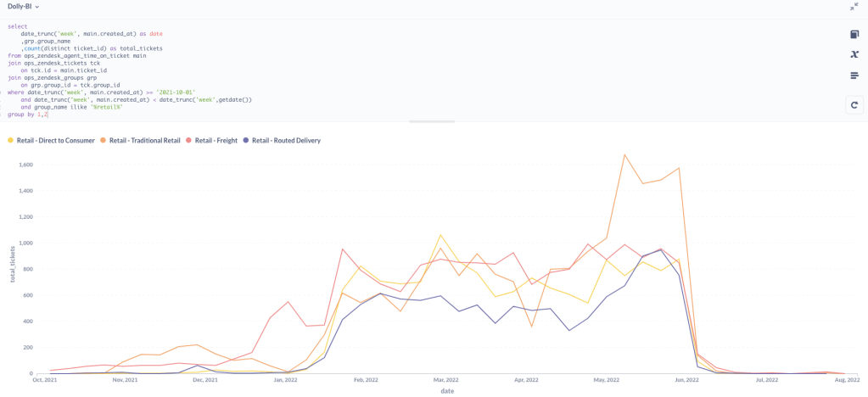
Task: Toggle the Retail - Direct to Consumer series
Action: [x=55, y=140]
